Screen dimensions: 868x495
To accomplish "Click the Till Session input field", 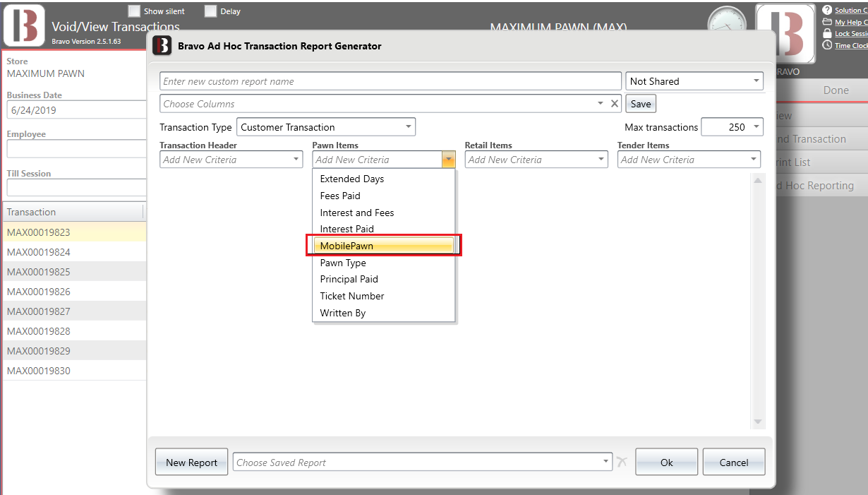I will tap(76, 187).
